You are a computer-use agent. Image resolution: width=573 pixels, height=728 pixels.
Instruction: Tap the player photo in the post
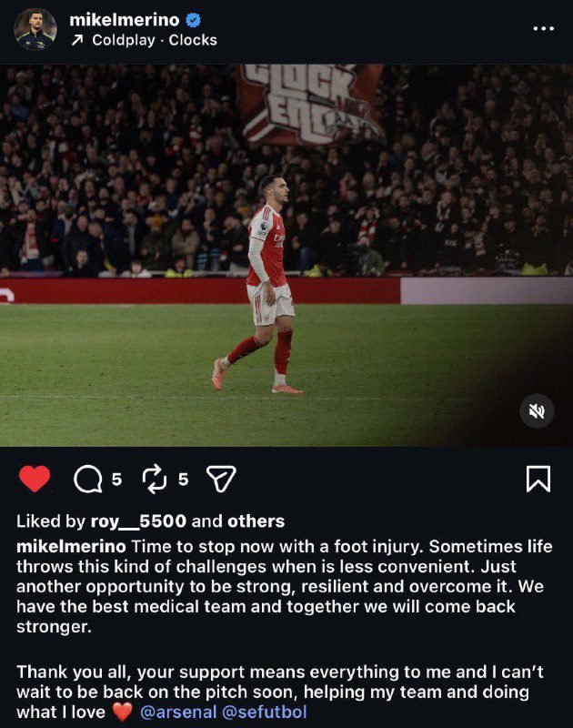click(x=286, y=256)
